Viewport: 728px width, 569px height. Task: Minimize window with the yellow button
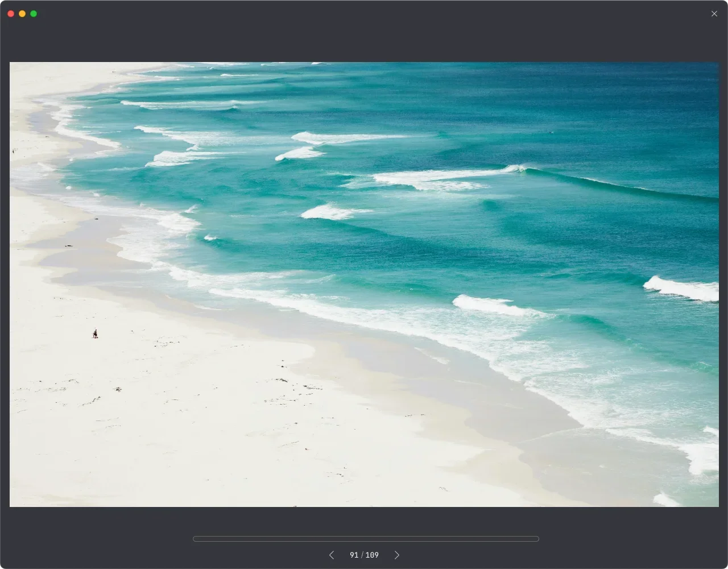point(22,14)
